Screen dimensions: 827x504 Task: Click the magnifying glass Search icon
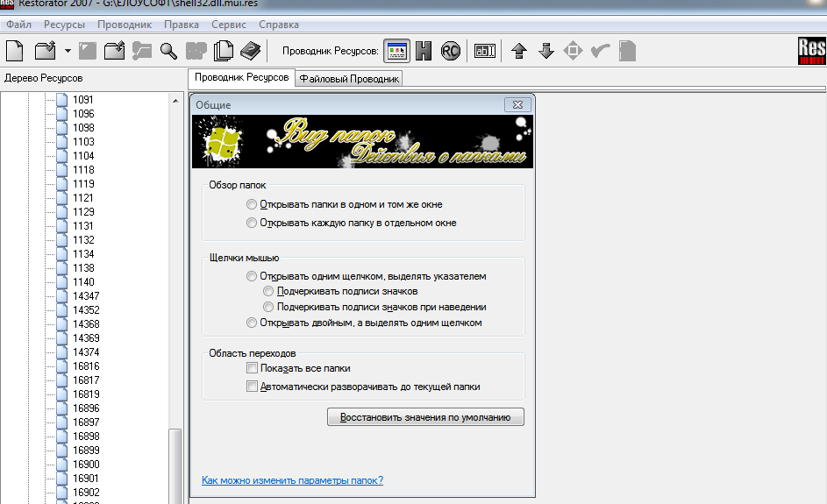168,51
